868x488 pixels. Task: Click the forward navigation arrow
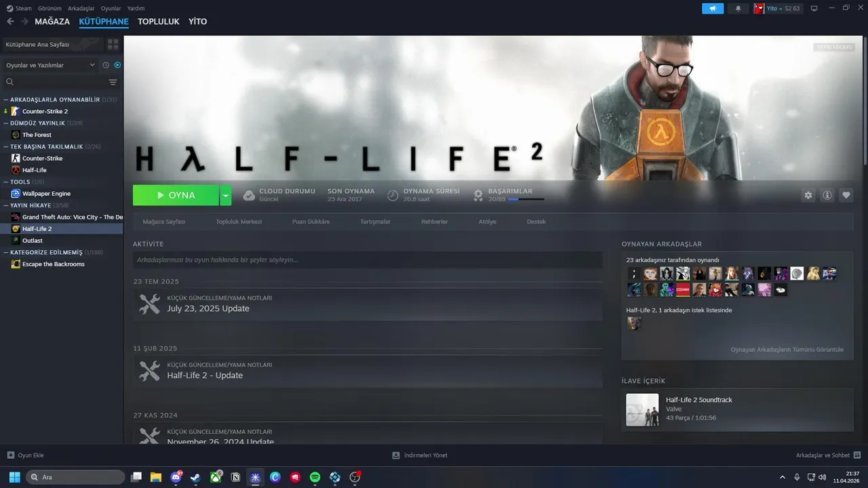click(24, 22)
